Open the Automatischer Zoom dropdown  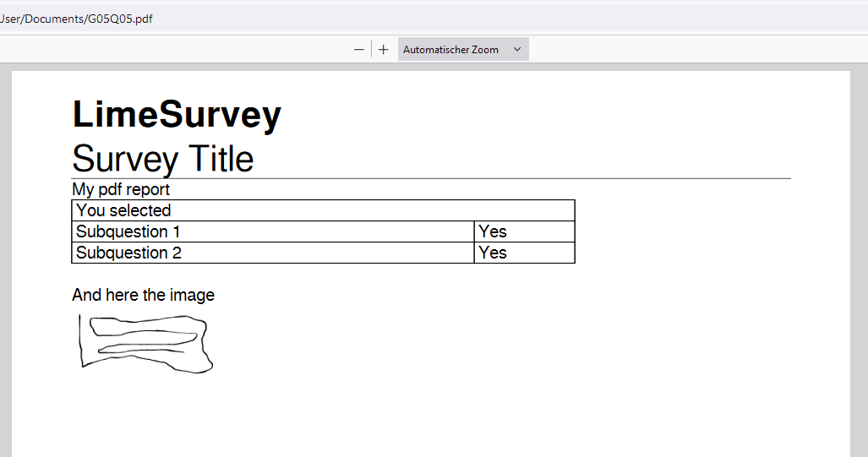[463, 50]
